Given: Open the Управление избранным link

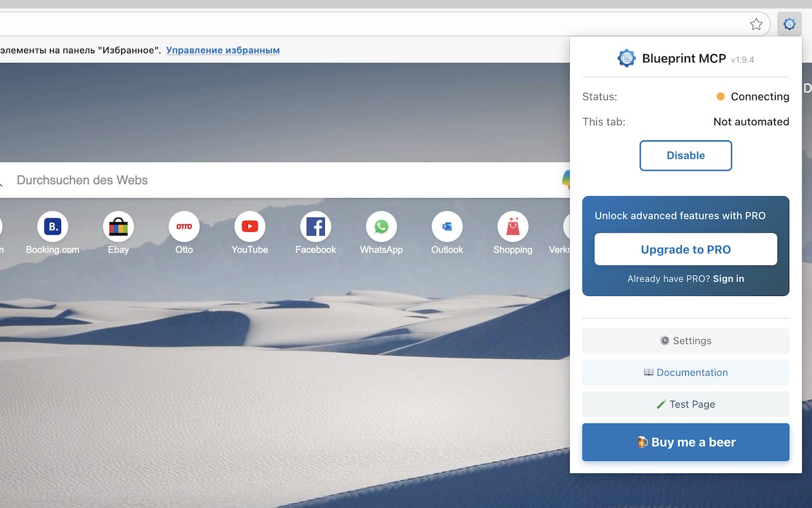Looking at the screenshot, I should tap(223, 50).
